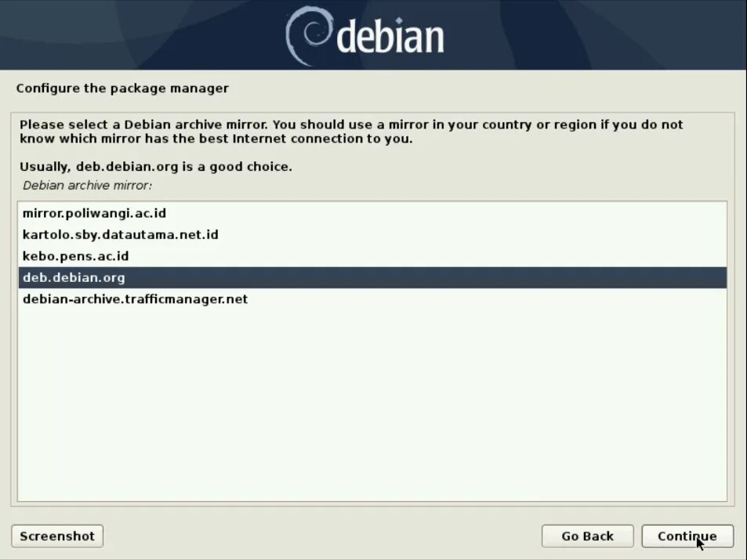Click empty space below the mirror entries
Viewport: 747px width, 560px height.
[372, 405]
